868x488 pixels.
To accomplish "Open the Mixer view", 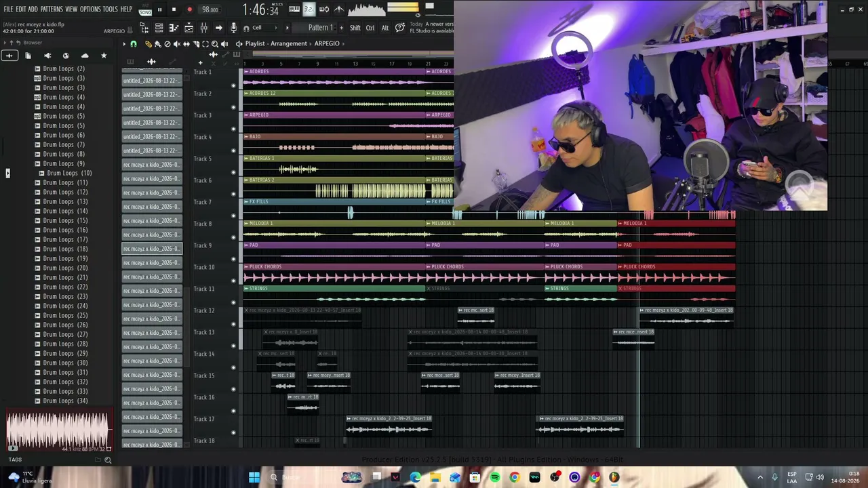I will [x=203, y=28].
